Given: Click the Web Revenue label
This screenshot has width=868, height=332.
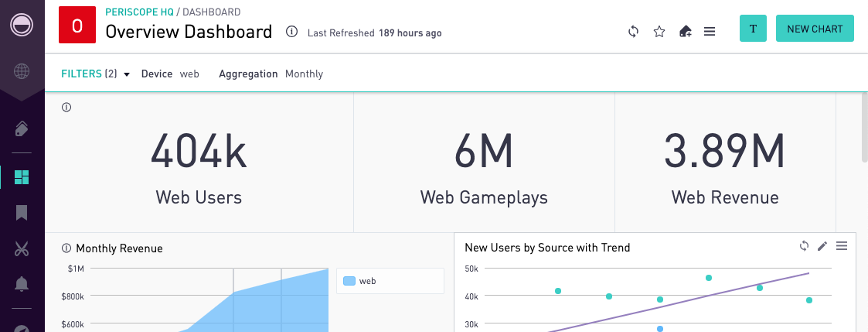Looking at the screenshot, I should tap(725, 197).
